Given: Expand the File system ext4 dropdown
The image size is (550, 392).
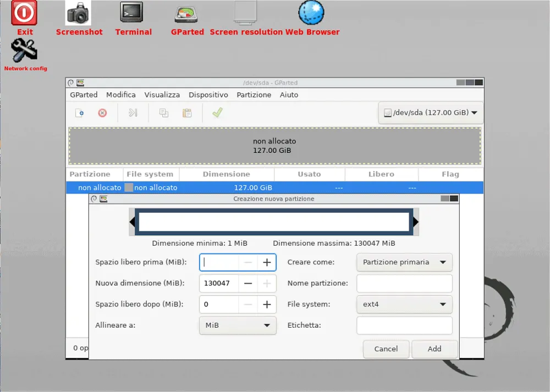Looking at the screenshot, I should coord(404,304).
